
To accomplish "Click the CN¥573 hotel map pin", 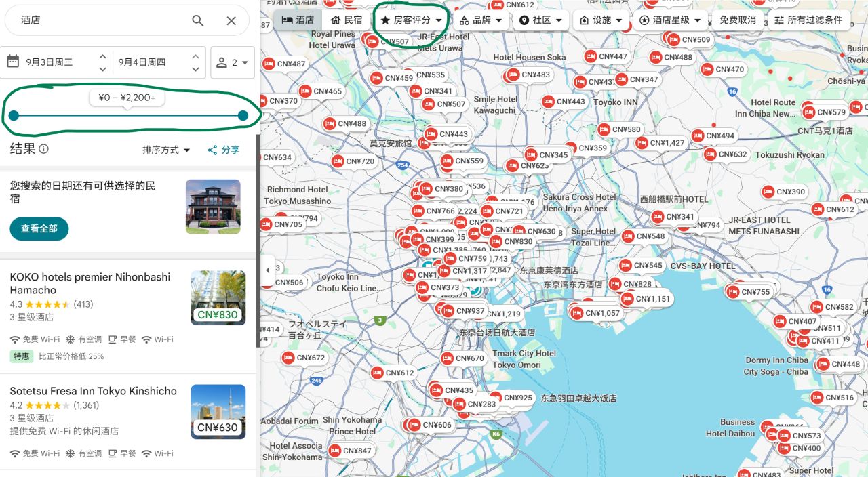I will [800, 436].
